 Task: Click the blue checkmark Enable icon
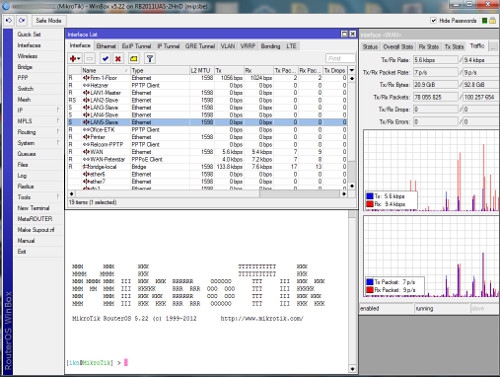tap(105, 59)
